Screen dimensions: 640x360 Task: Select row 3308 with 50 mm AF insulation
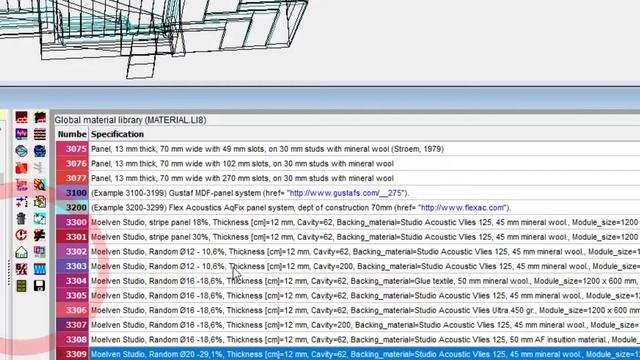coord(348,340)
